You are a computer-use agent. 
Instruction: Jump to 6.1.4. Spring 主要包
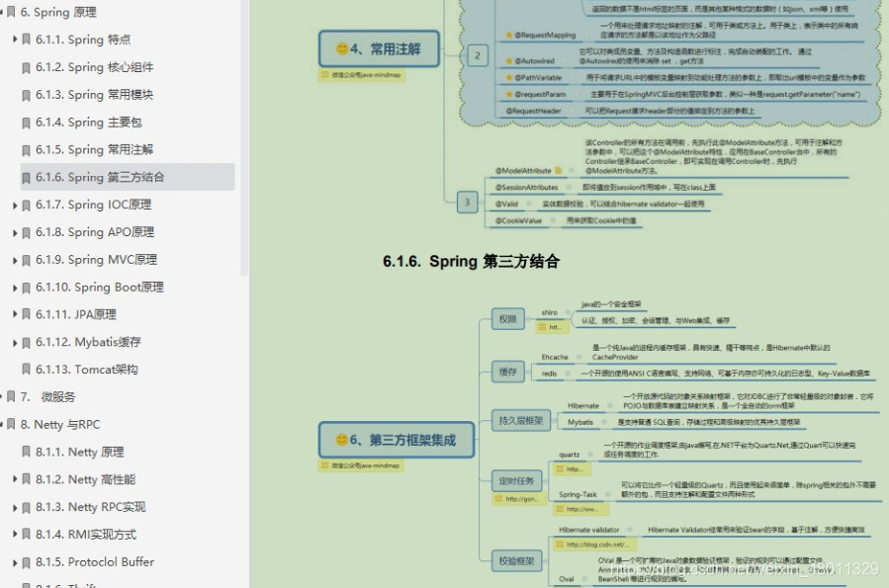[x=88, y=122]
